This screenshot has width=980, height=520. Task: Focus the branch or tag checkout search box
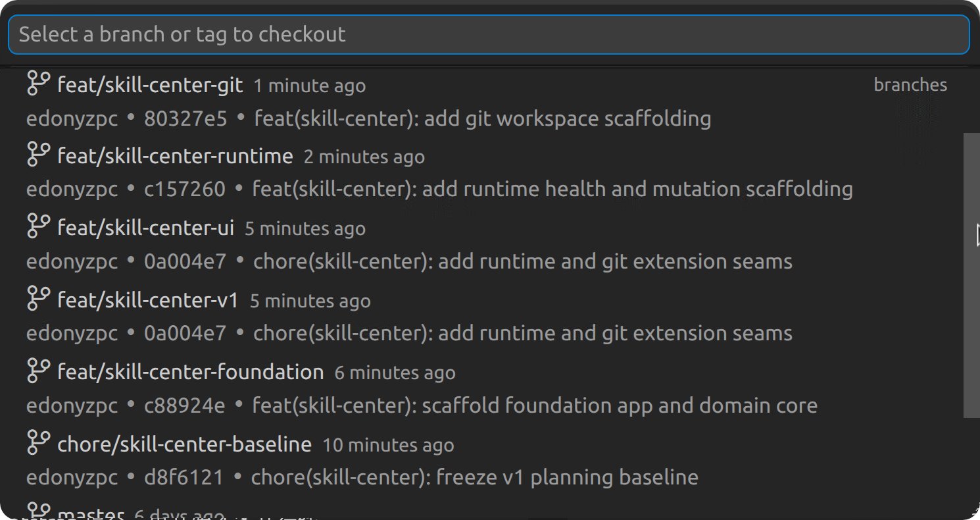488,34
